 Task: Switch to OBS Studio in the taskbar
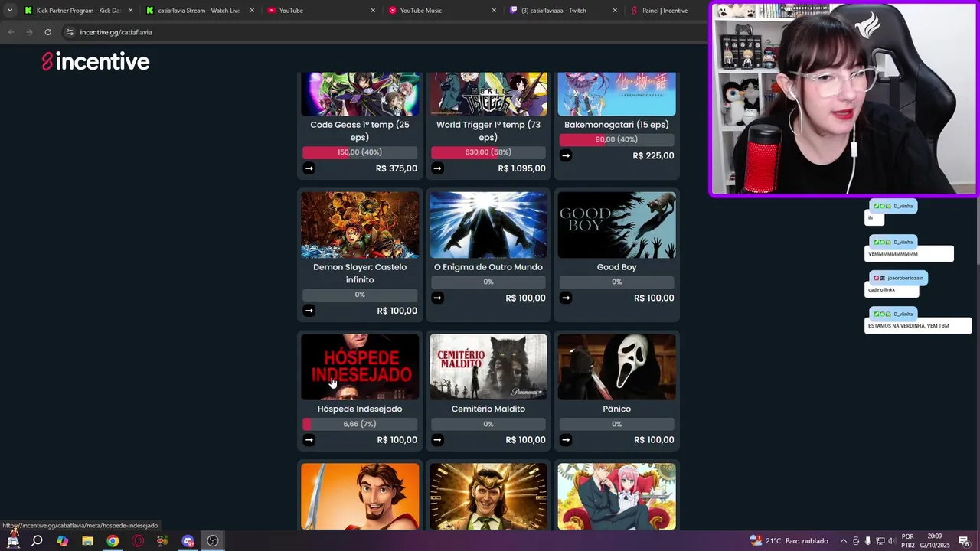click(x=213, y=541)
